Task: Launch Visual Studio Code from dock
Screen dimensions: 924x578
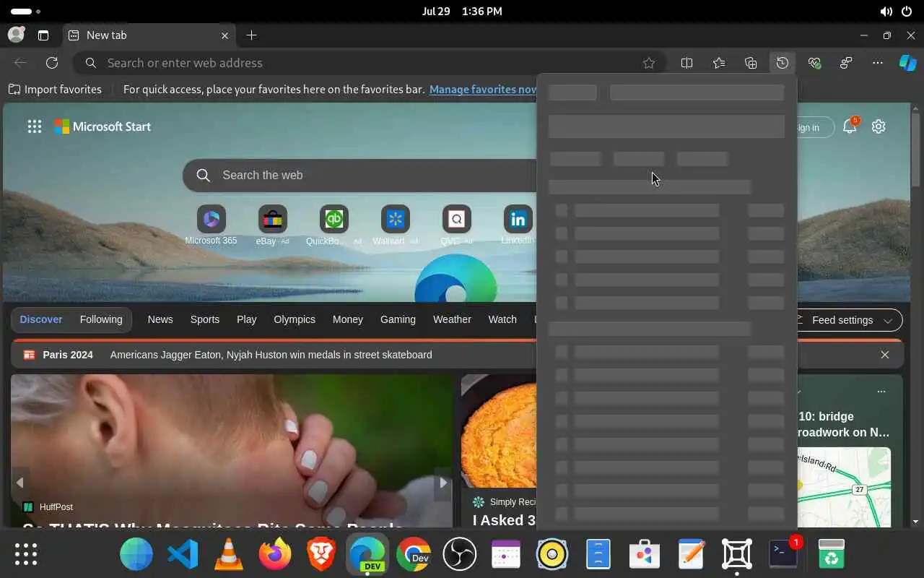Action: coord(183,554)
